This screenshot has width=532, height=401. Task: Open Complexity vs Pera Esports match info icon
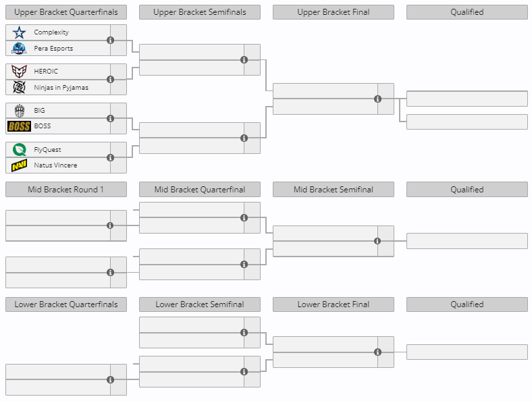(111, 41)
